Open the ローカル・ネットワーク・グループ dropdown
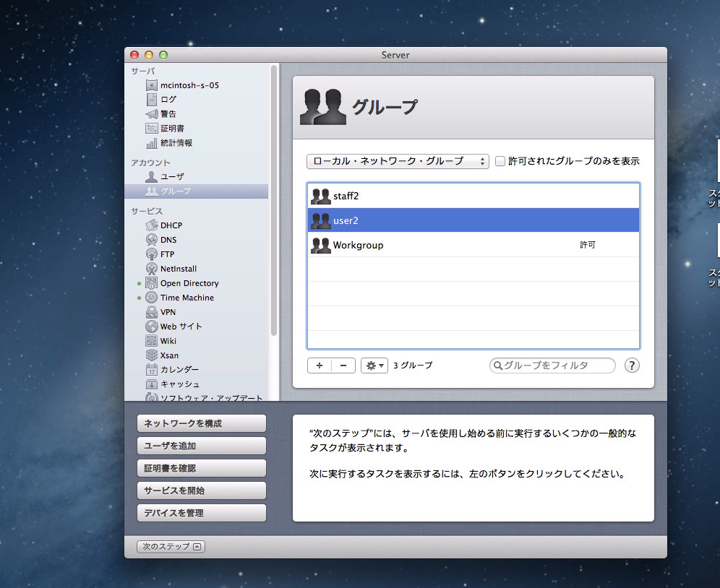Viewport: 720px width, 588px height. point(398,161)
